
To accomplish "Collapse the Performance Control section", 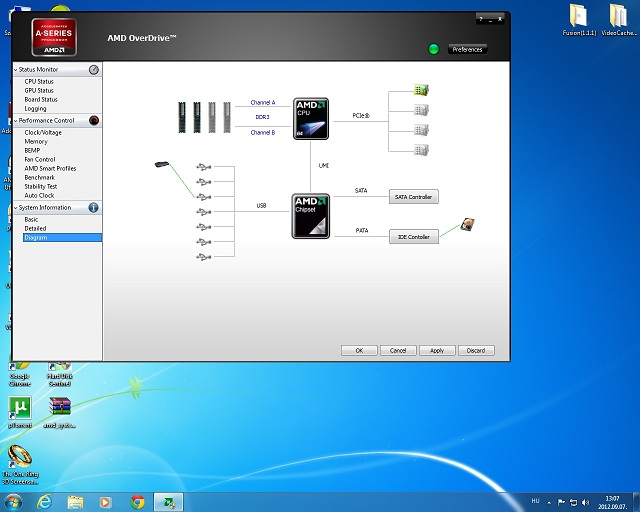I will pyautogui.click(x=16, y=121).
